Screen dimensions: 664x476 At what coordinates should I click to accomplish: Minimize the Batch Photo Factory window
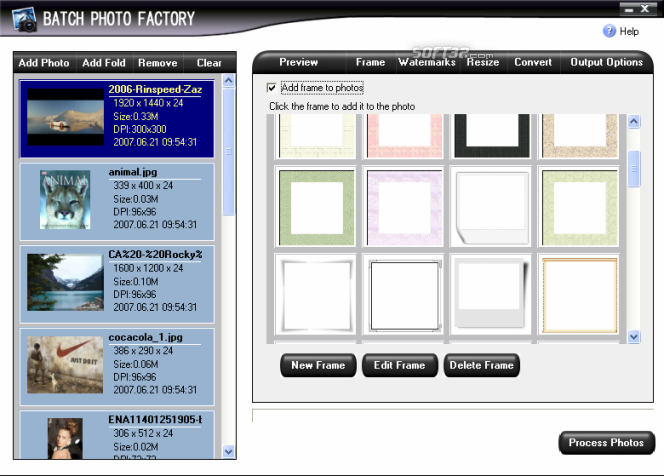629,9
